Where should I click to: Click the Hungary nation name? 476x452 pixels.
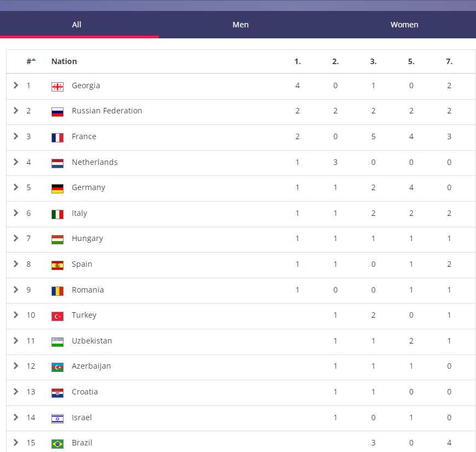(x=87, y=238)
